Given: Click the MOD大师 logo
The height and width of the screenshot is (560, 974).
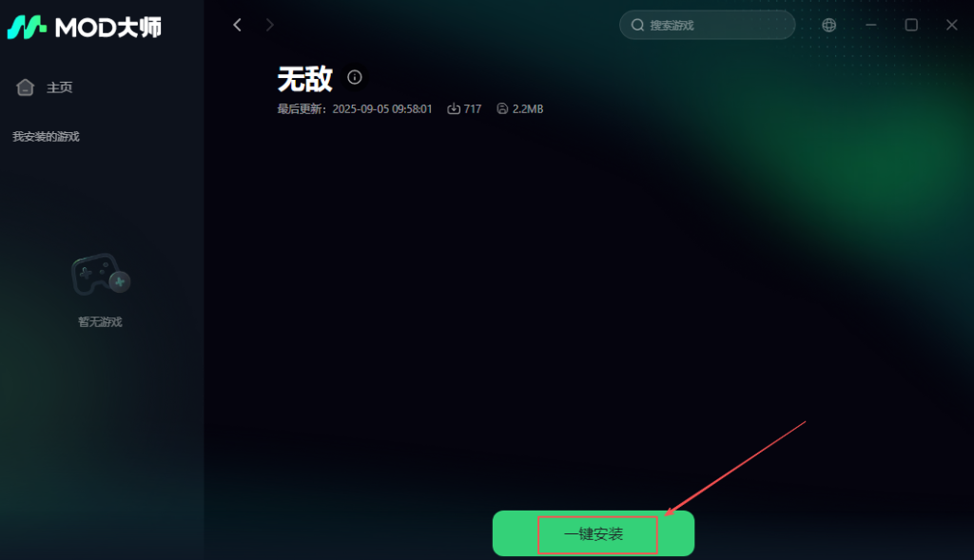Looking at the screenshot, I should tap(85, 27).
